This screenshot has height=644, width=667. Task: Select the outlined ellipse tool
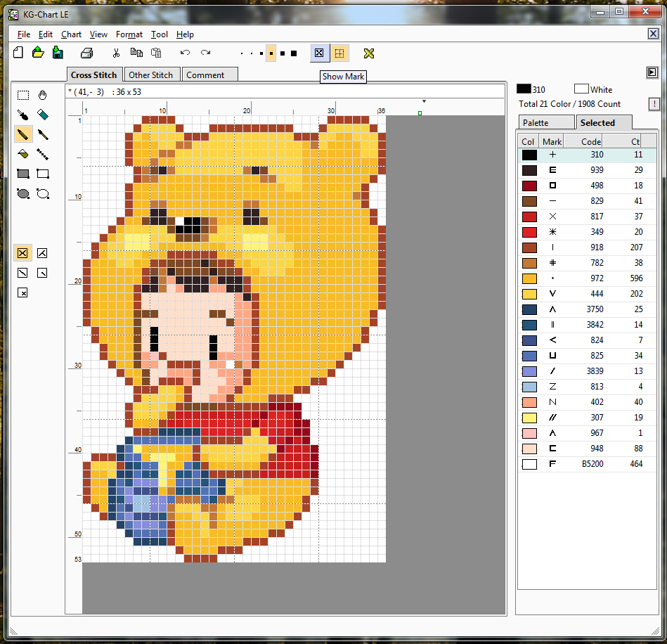coord(43,193)
